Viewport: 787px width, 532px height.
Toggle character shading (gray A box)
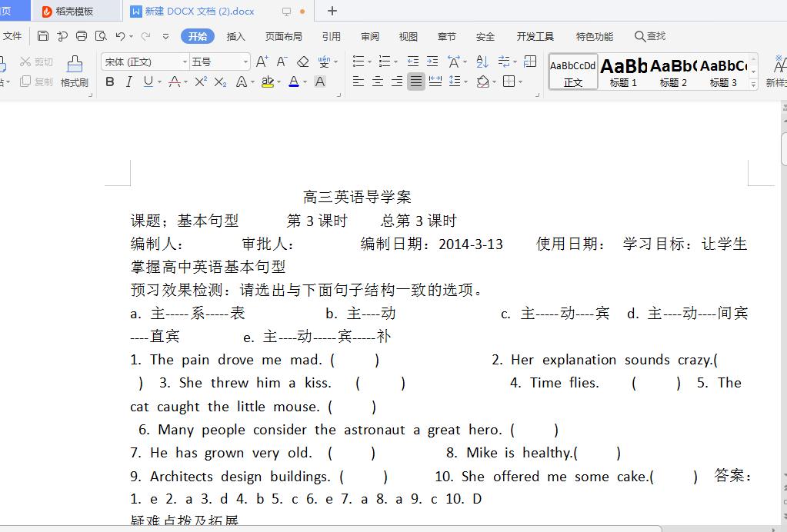[320, 81]
